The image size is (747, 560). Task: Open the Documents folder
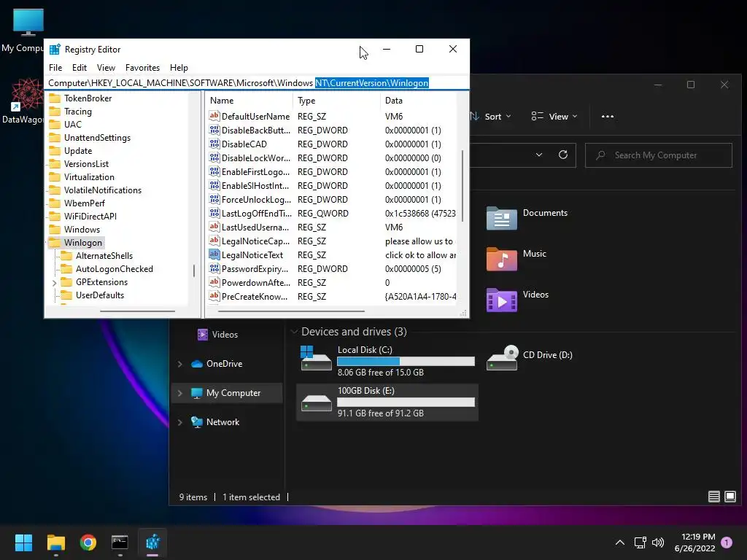527,218
